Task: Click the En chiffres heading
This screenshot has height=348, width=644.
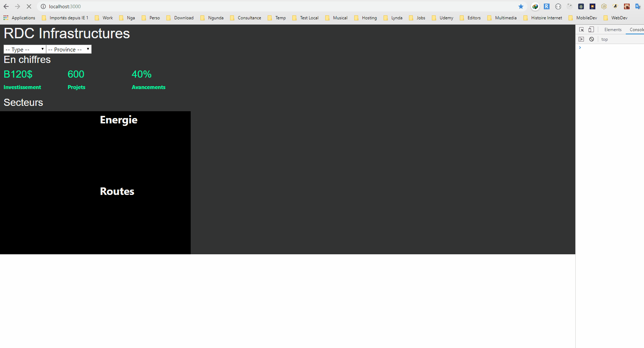Action: pyautogui.click(x=27, y=60)
